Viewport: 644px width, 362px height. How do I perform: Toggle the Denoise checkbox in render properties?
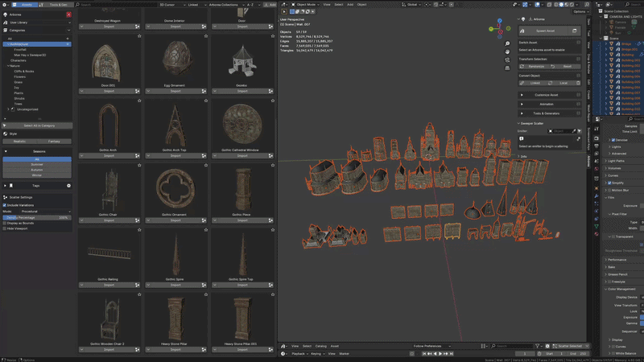point(613,140)
